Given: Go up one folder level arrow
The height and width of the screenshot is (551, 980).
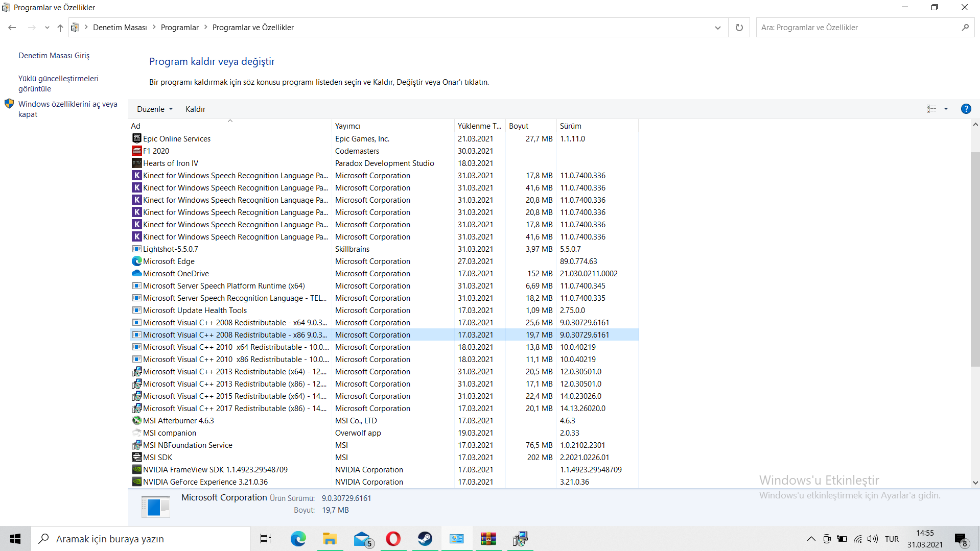Looking at the screenshot, I should [60, 28].
